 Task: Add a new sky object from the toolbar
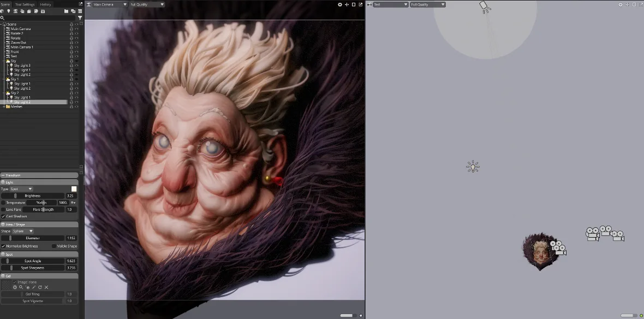(x=22, y=11)
